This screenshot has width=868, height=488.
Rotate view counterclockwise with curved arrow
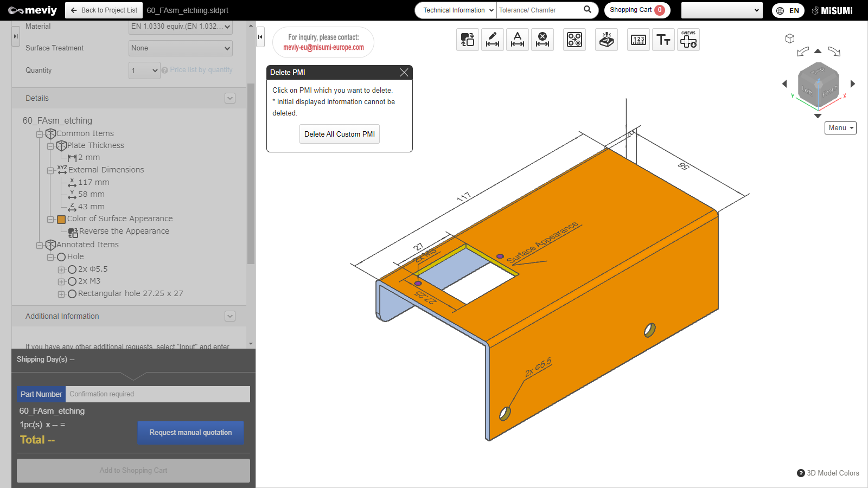click(x=803, y=52)
